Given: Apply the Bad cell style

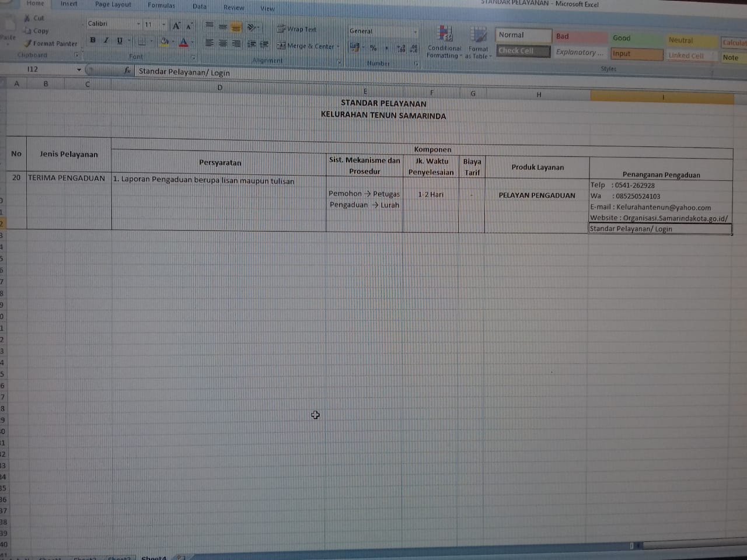Looking at the screenshot, I should pyautogui.click(x=580, y=36).
